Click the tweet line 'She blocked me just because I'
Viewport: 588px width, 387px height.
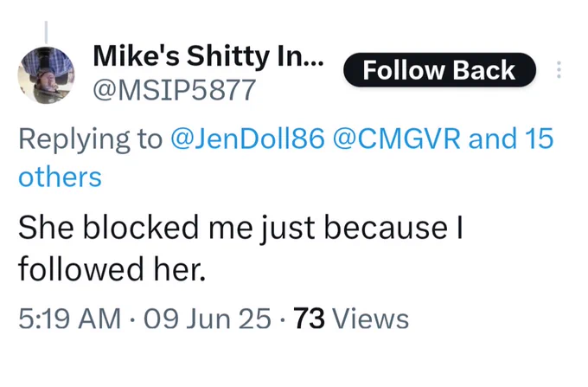pyautogui.click(x=240, y=228)
